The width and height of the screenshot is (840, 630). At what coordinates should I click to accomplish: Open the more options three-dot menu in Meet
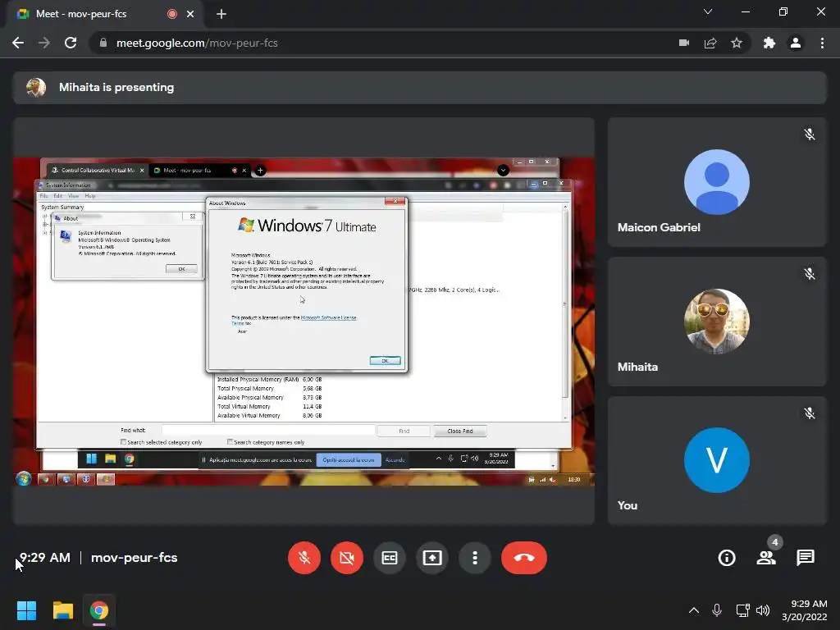pos(475,558)
